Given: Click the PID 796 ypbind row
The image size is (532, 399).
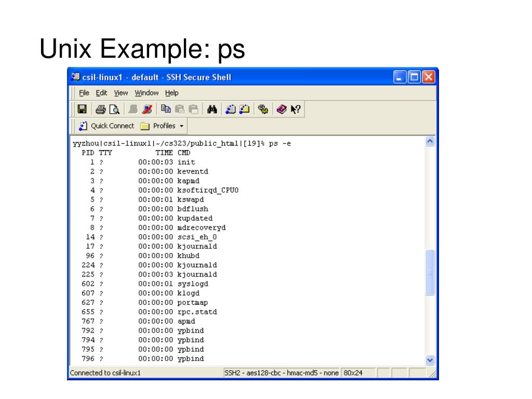Looking at the screenshot, I should 142,358.
